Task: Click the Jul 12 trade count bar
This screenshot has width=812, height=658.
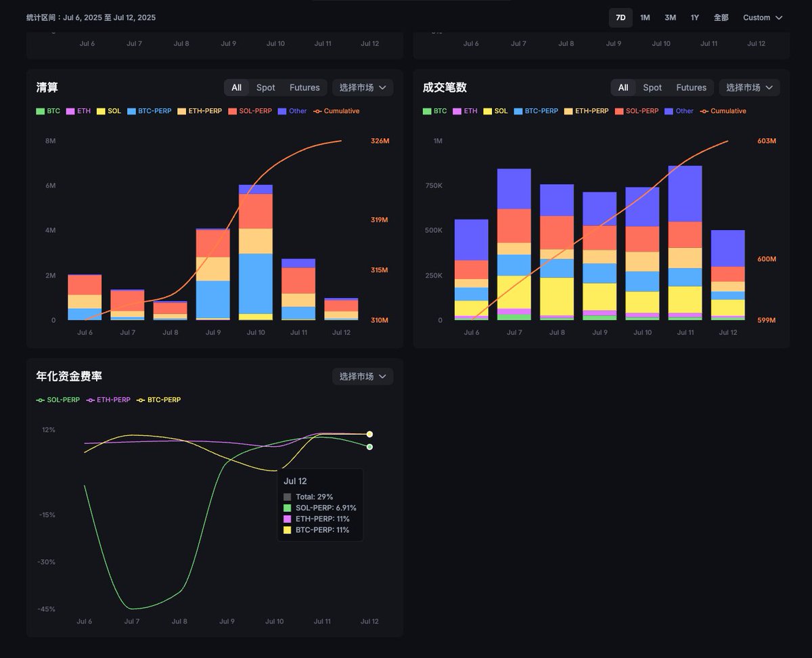Action: [x=728, y=275]
